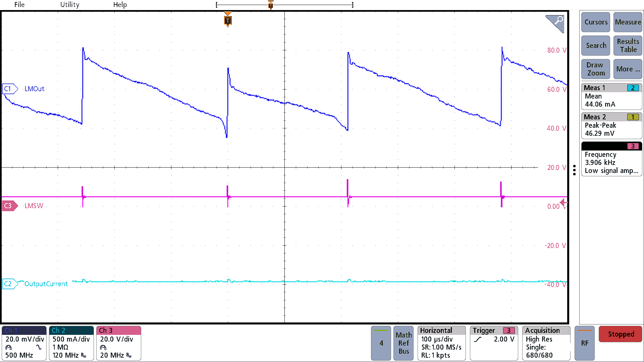Click the Cursors button
Viewport: 644px width, 362px height.
coord(595,22)
